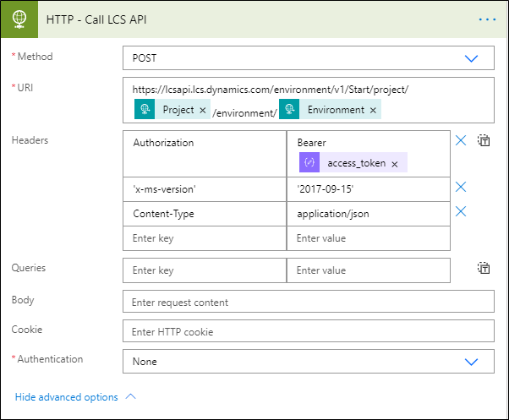509x420 pixels.
Task: Delete the 'x-ms-version' header row
Action: (x=461, y=188)
